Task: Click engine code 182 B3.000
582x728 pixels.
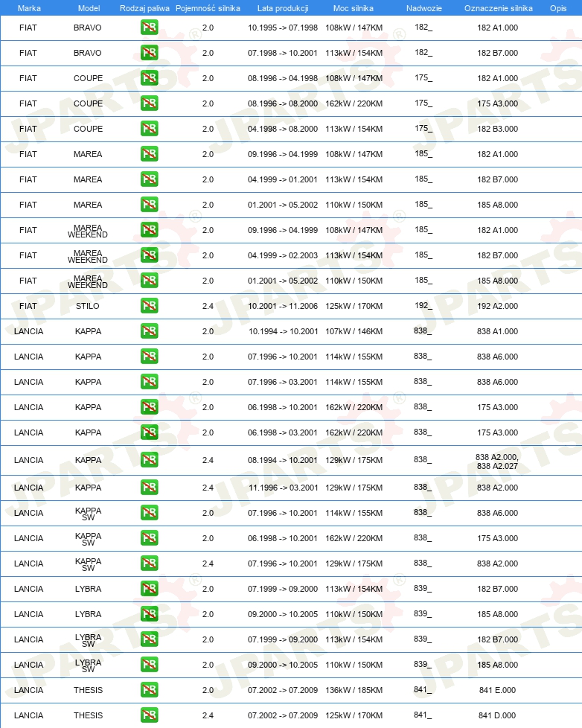Action: 498,129
